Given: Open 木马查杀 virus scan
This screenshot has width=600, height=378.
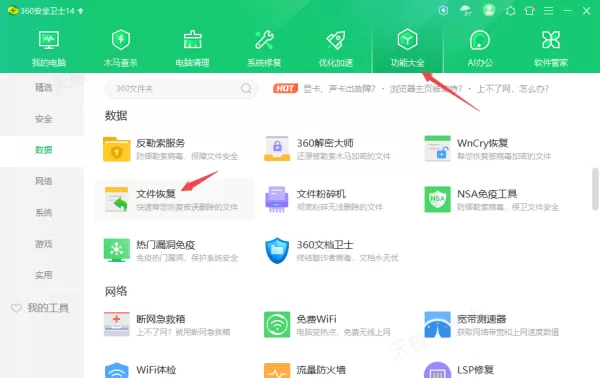Looking at the screenshot, I should (x=121, y=49).
